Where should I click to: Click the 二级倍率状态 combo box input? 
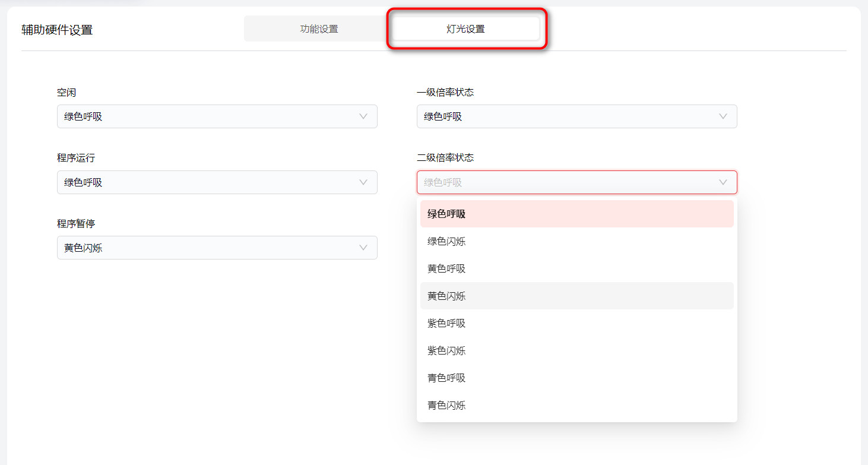click(x=567, y=182)
